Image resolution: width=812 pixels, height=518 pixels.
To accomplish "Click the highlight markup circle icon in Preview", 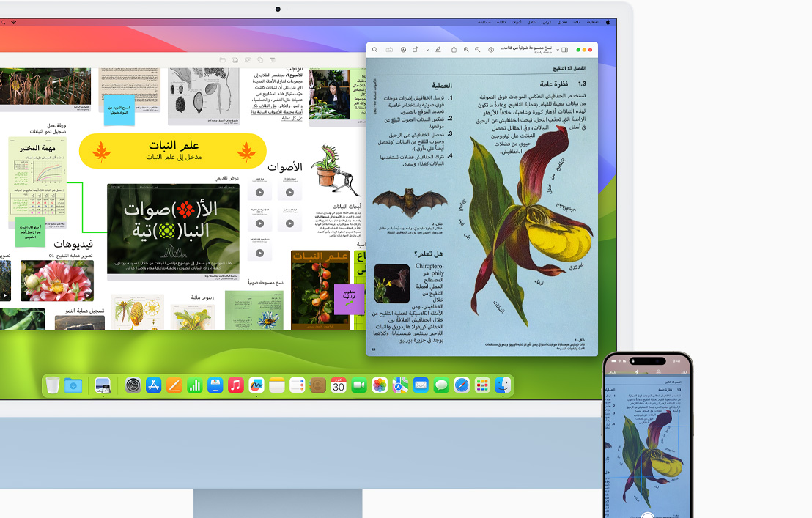I will [x=403, y=50].
